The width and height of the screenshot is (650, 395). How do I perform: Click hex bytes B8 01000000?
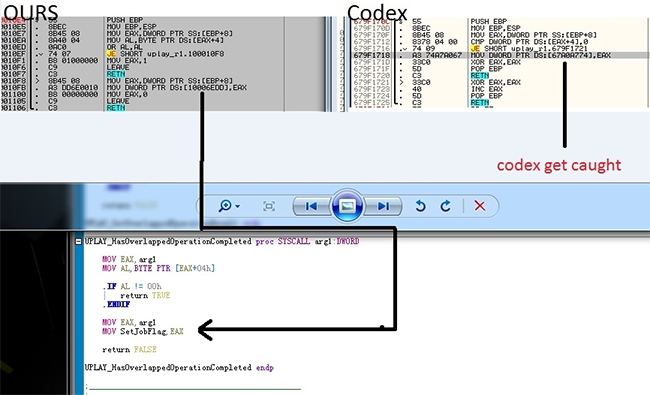(x=73, y=61)
